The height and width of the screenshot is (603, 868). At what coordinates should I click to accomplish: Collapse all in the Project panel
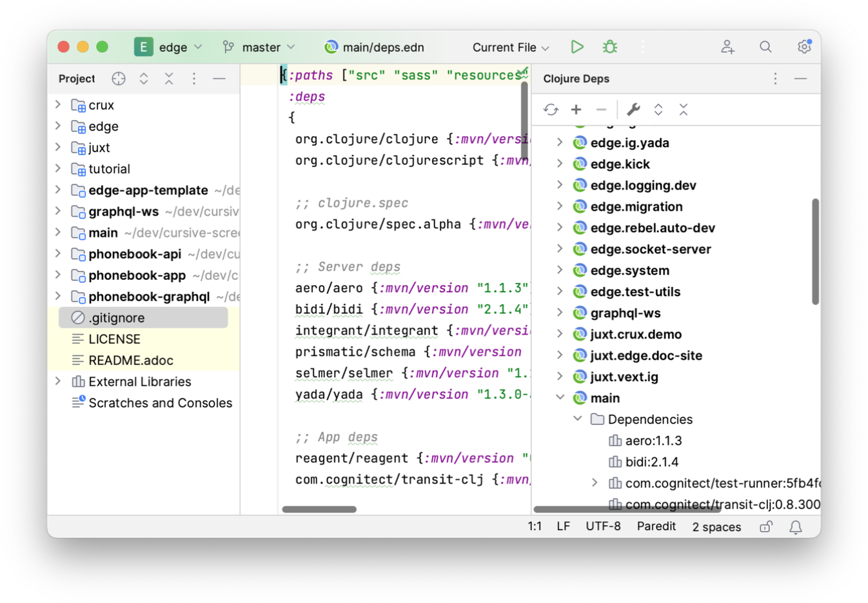pos(169,79)
